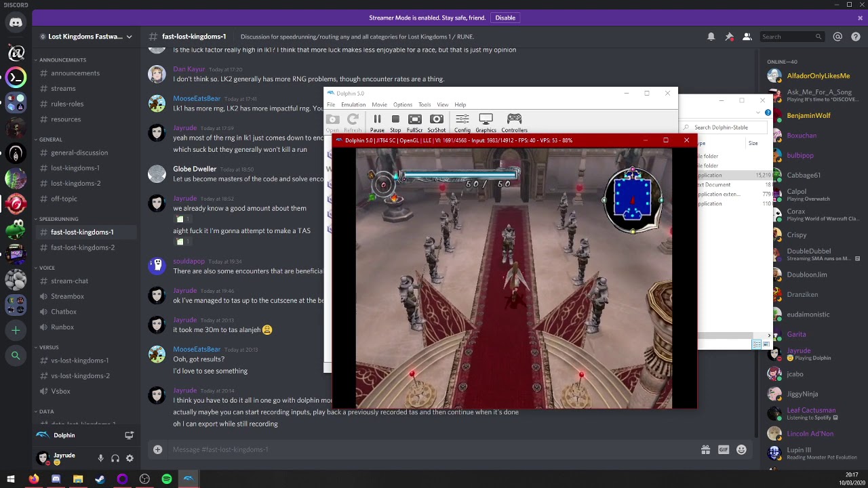This screenshot has width=868, height=488.
Task: Stop emulation in the Dolphin toolbar
Action: tap(395, 123)
